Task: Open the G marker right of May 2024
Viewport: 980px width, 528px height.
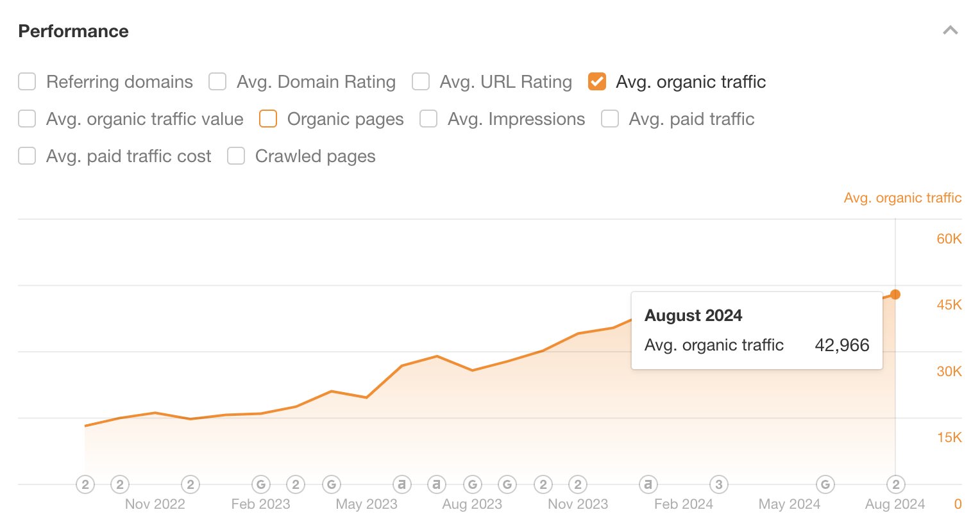Action: 825,484
